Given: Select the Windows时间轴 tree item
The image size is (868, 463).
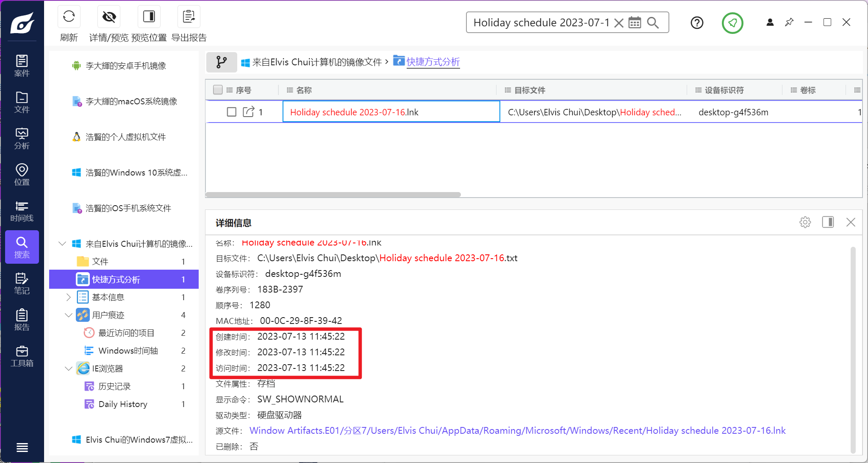Looking at the screenshot, I should 128,351.
